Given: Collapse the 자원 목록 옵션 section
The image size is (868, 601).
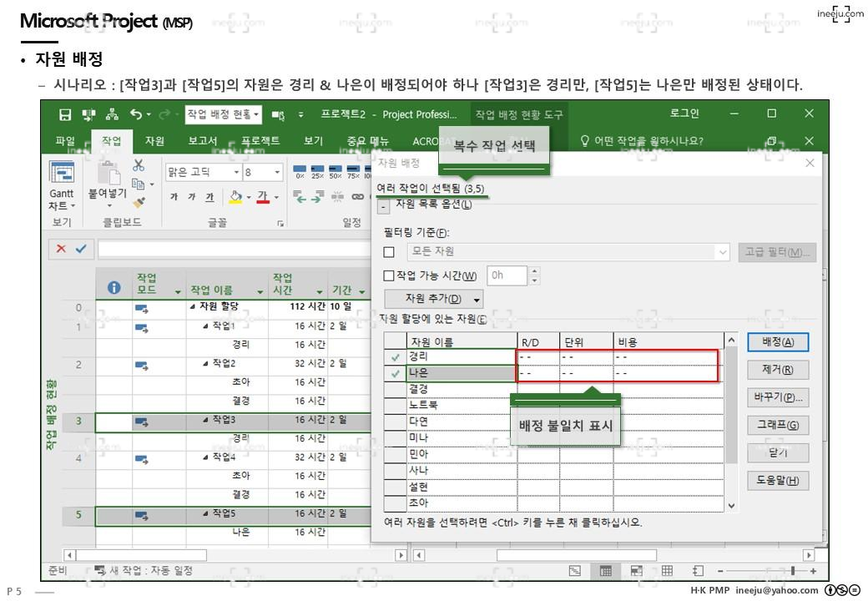Looking at the screenshot, I should [x=383, y=206].
